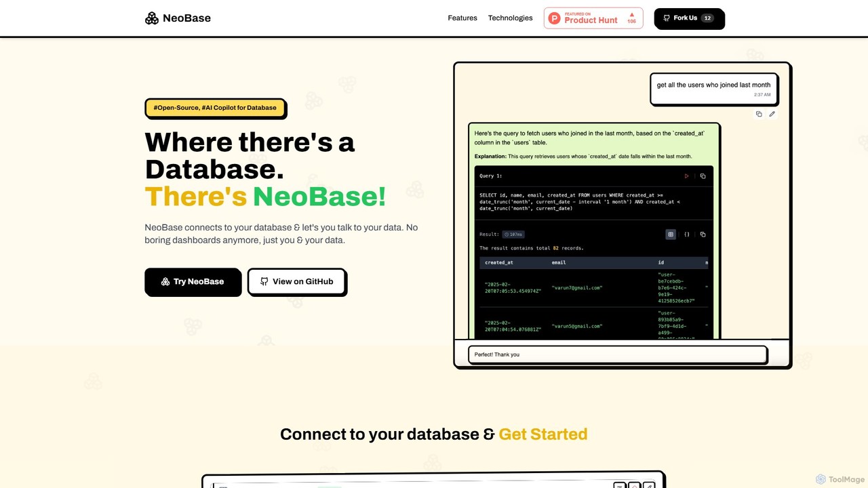Select the "varun7@gmail.com" cell
Screen dimensions: 868x488
click(577, 288)
